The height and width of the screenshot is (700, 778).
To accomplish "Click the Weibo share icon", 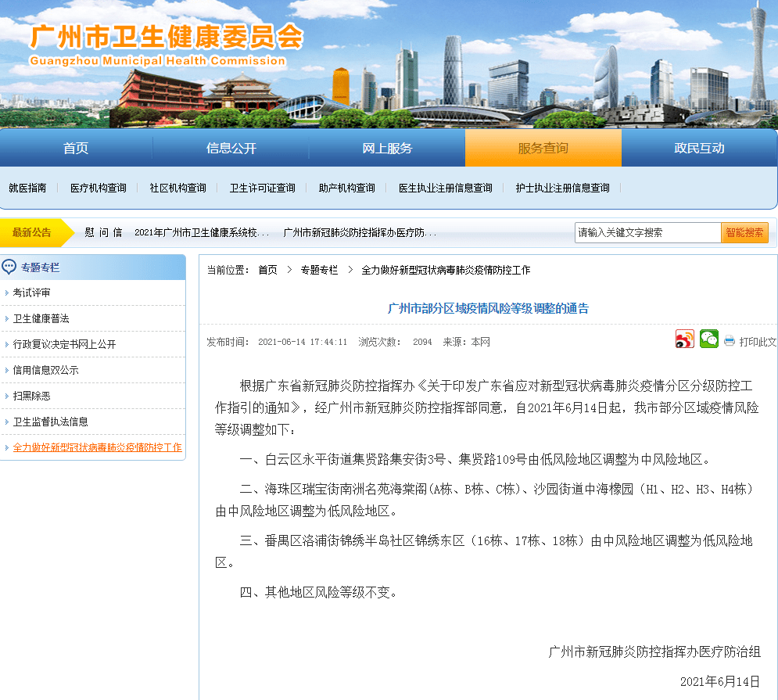I will point(684,339).
